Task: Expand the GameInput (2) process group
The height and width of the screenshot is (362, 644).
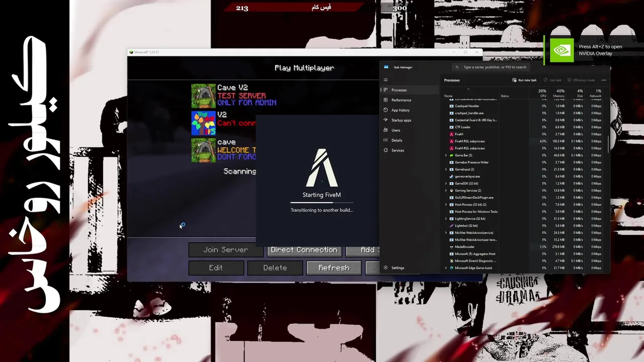Action: tap(446, 169)
